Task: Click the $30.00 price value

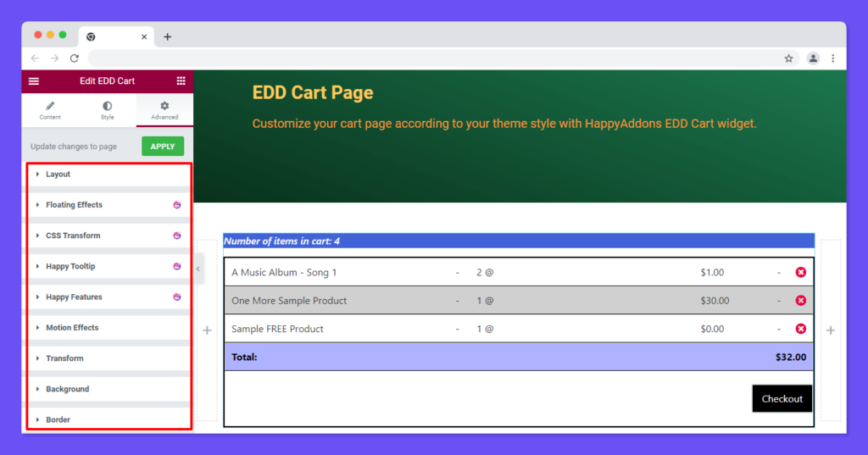Action: (715, 301)
